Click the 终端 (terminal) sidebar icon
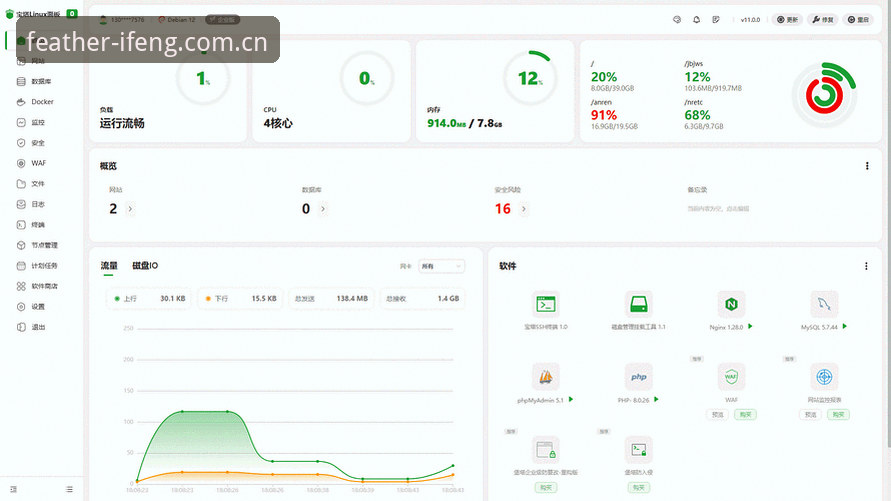This screenshot has width=891, height=501. coord(21,224)
